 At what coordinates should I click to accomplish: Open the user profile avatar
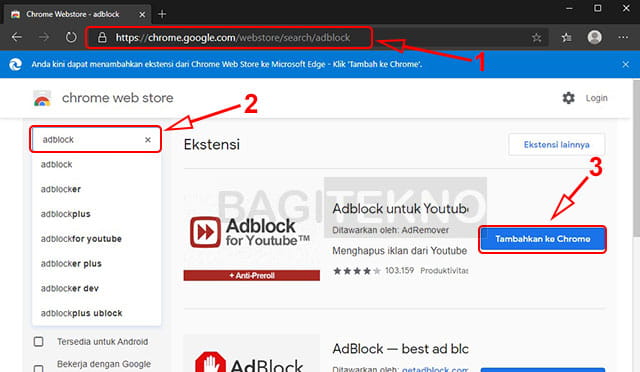click(595, 37)
